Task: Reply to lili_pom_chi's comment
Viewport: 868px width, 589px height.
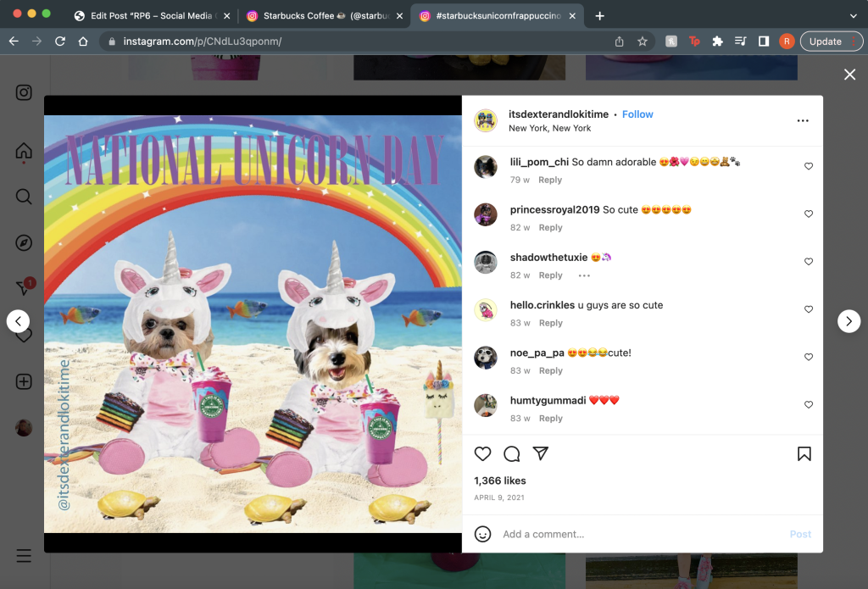Action: [x=550, y=180]
